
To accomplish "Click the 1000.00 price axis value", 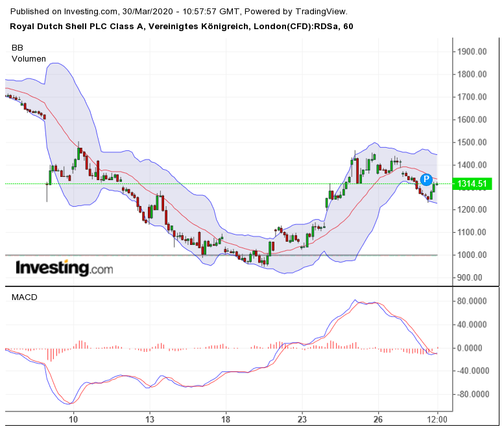I will coord(472,255).
